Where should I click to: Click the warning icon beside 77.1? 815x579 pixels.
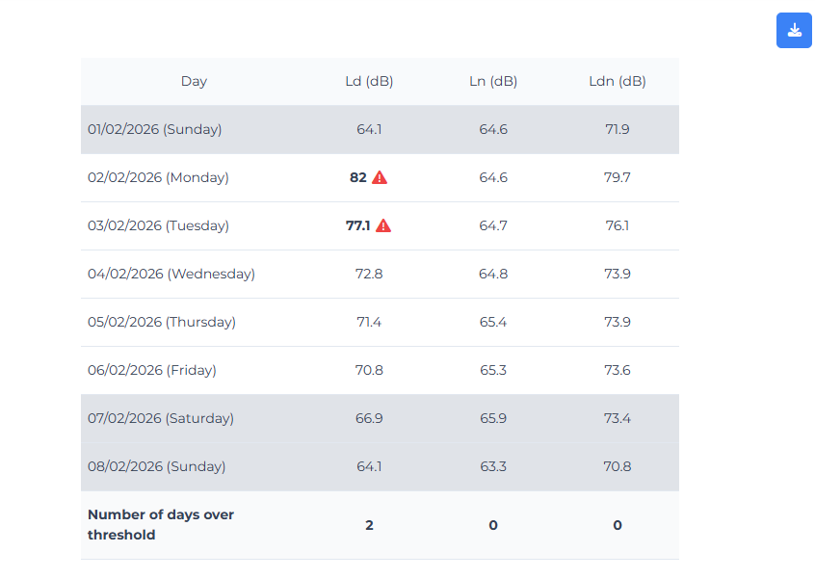point(383,226)
